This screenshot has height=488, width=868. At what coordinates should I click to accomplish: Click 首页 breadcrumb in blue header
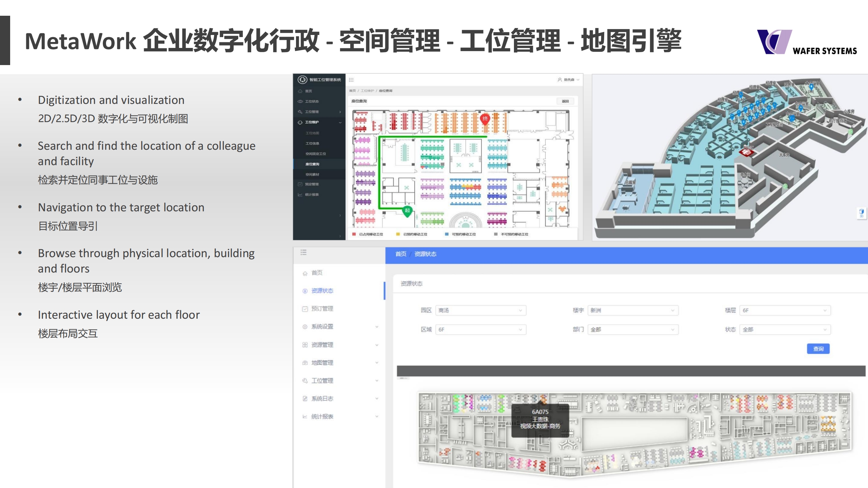(401, 254)
